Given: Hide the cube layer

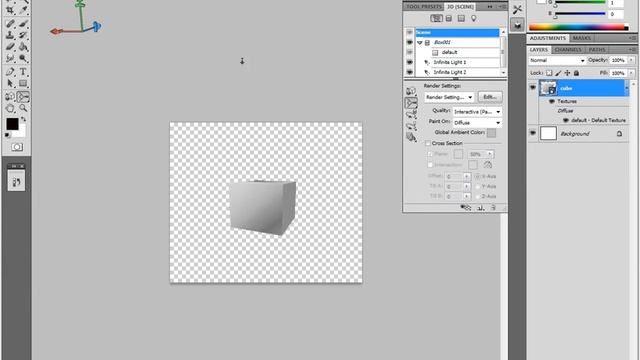Looking at the screenshot, I should pos(533,87).
